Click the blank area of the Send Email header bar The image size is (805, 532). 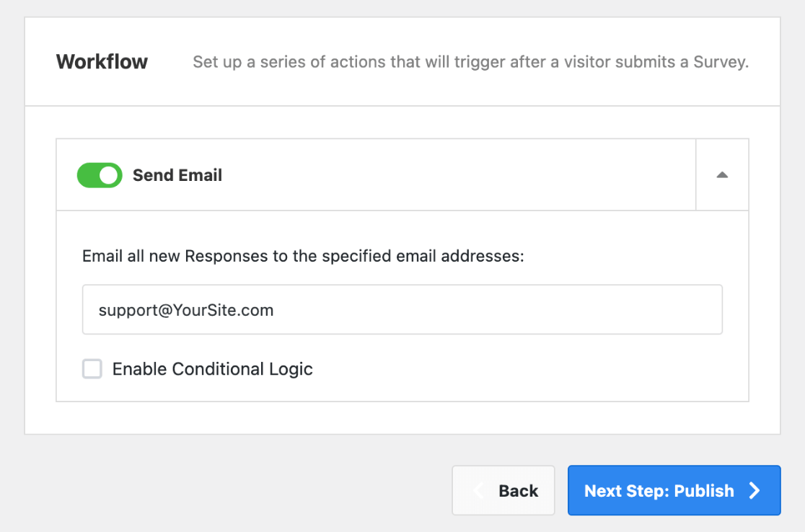[454, 175]
